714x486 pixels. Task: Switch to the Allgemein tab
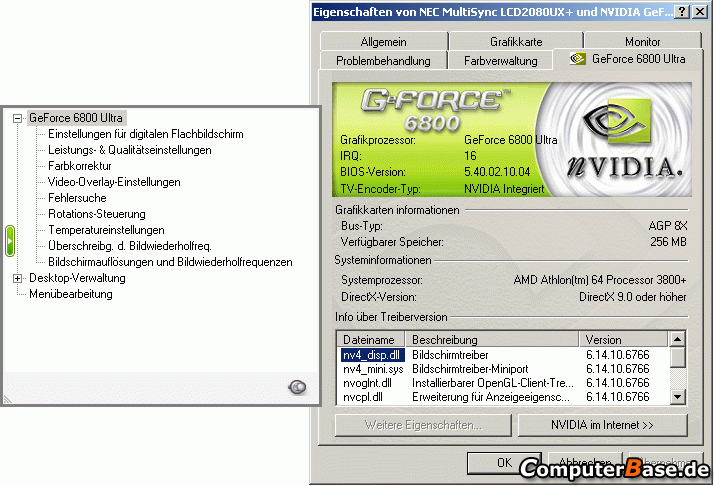[x=383, y=42]
